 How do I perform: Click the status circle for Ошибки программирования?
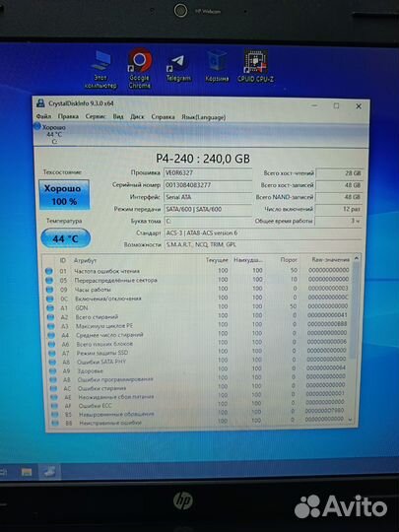[53, 379]
